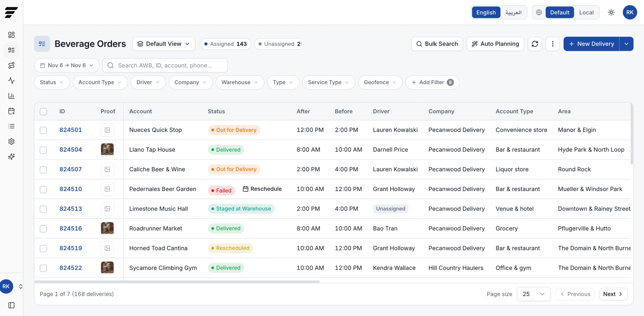The height and width of the screenshot is (316, 644).
Task: Click the table horizontal scrollbar
Action: coord(177,281)
